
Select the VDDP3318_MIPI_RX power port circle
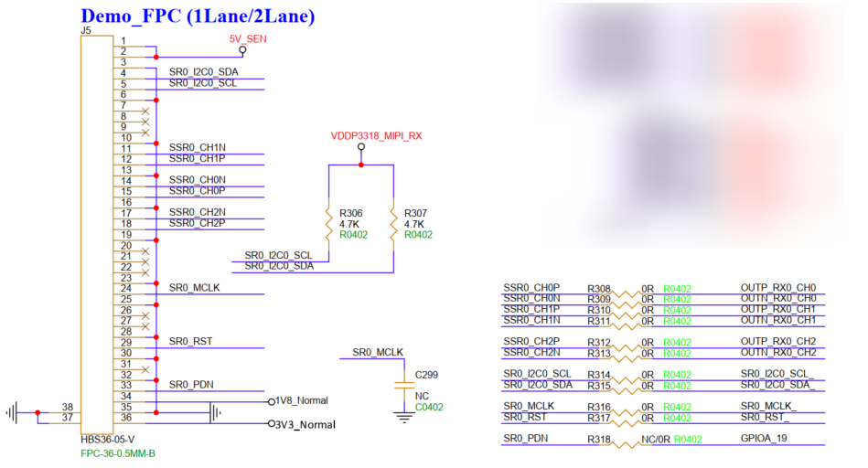[361, 147]
